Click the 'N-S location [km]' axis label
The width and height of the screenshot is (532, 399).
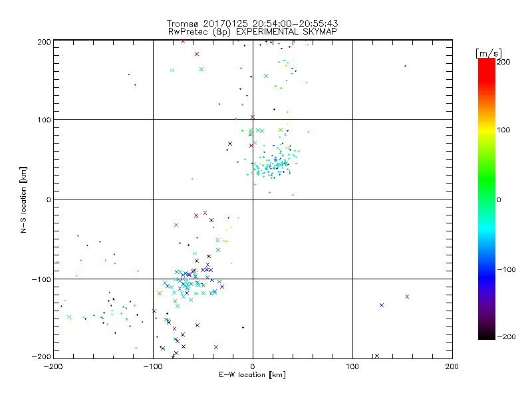(23, 200)
